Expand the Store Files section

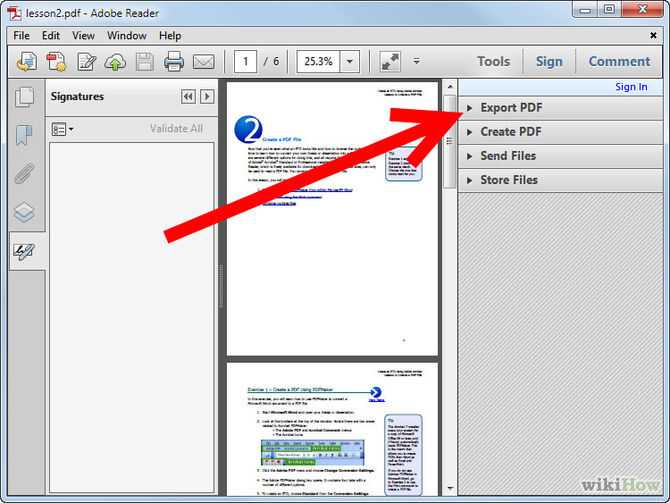point(560,180)
